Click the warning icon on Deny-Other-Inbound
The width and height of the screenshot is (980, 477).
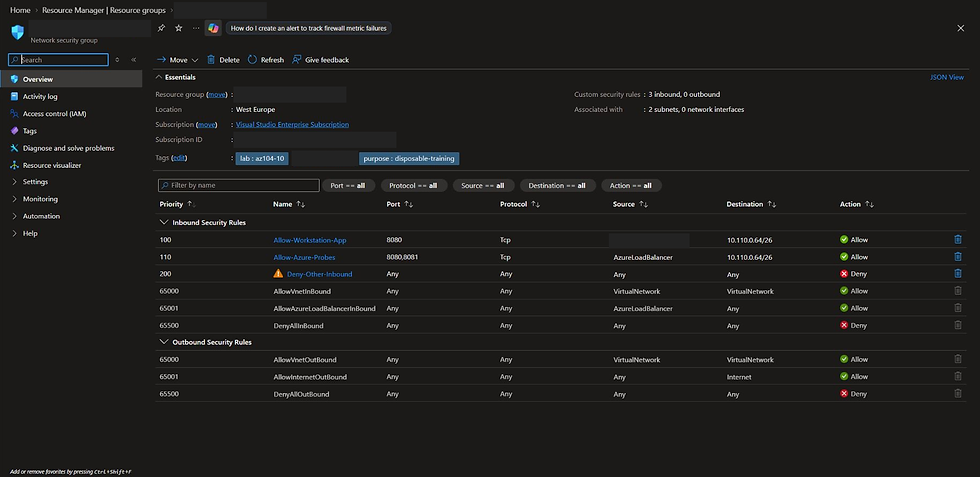click(278, 273)
